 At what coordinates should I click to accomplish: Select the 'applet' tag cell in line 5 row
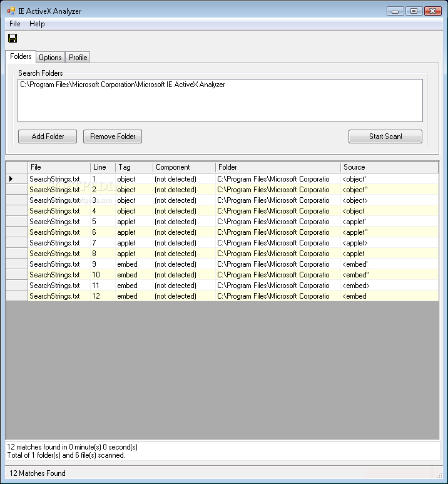[134, 222]
